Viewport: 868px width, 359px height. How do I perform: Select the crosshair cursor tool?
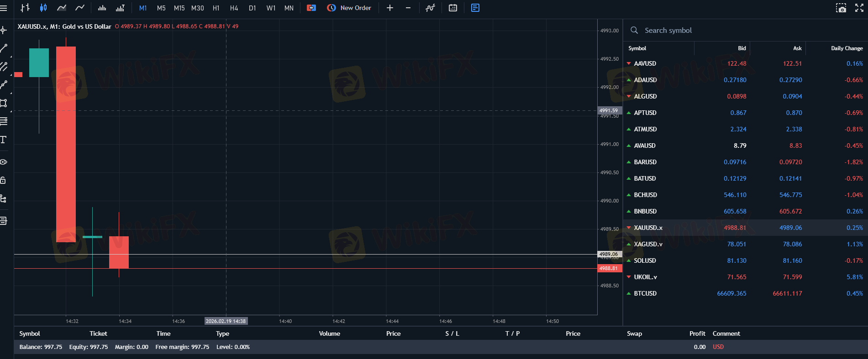(4, 30)
